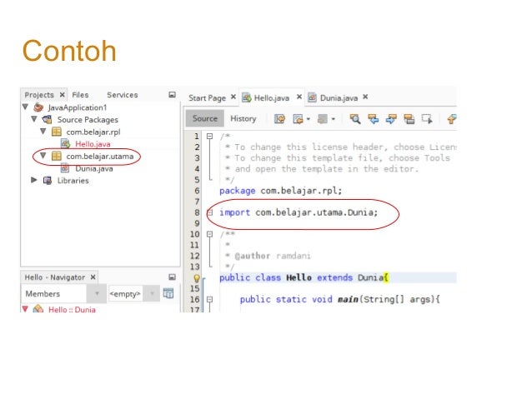Click the Hello :: Dunia class icon

point(38,308)
